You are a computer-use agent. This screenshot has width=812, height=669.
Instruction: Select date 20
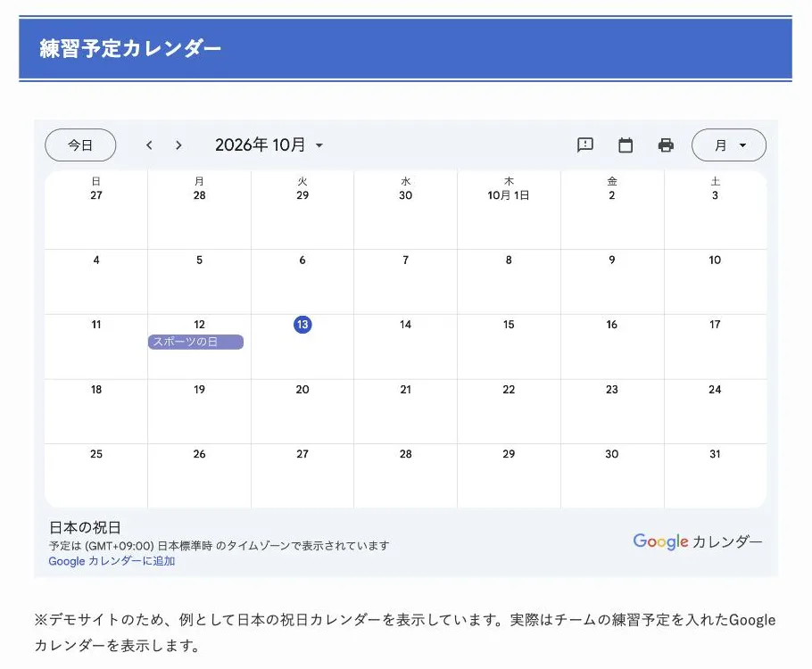pyautogui.click(x=302, y=390)
